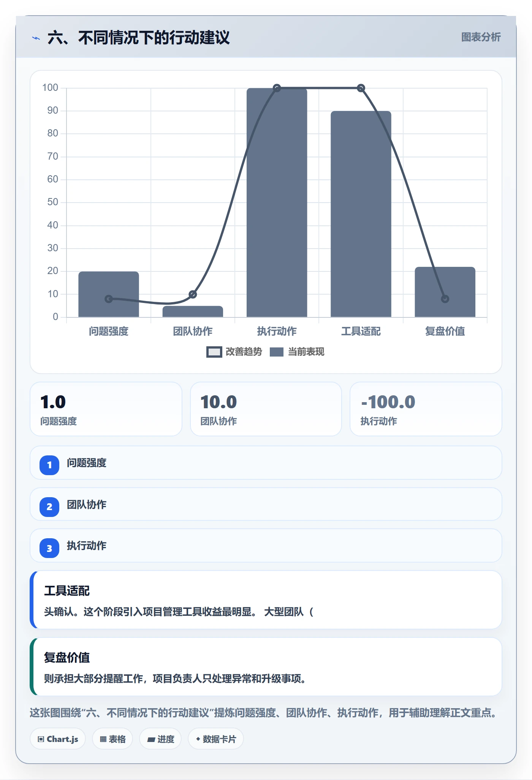Click the 表格 tag

(x=112, y=739)
